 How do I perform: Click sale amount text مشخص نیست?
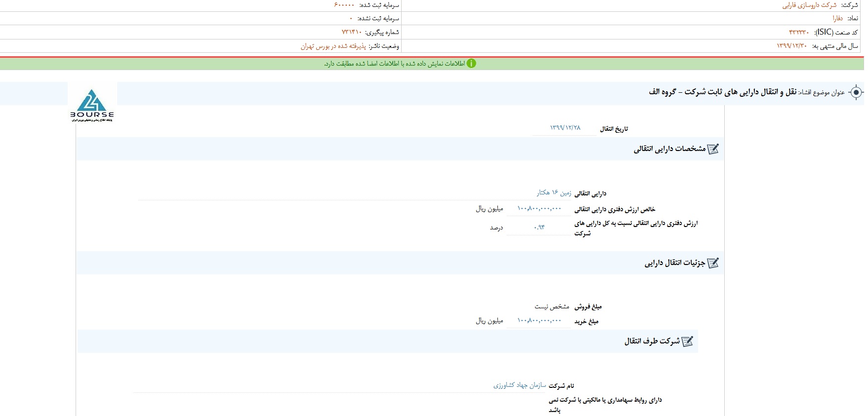pyautogui.click(x=552, y=306)
